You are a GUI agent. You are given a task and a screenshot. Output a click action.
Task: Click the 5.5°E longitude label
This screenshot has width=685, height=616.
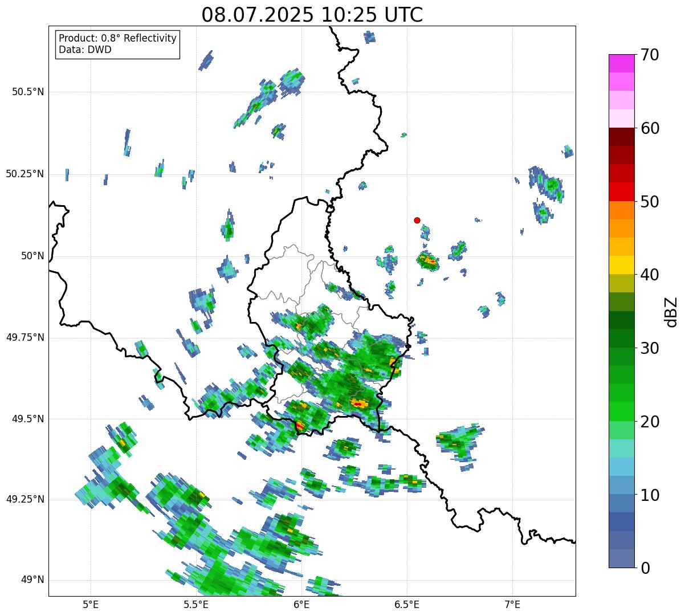[196, 605]
